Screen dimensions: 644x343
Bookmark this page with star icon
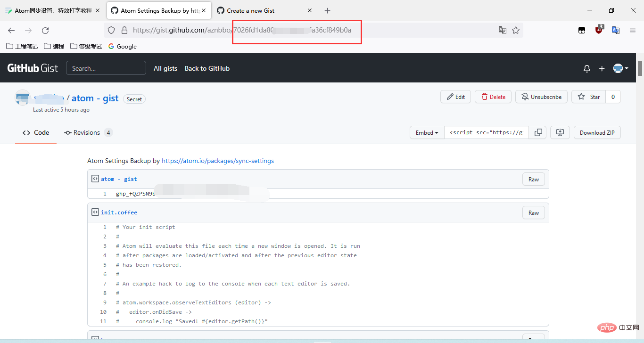pyautogui.click(x=516, y=30)
